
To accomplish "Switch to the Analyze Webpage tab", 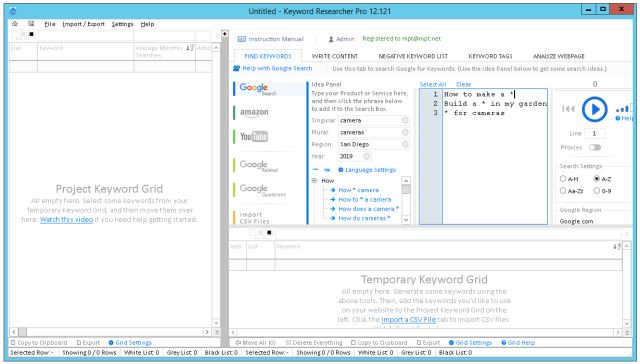I will (559, 56).
